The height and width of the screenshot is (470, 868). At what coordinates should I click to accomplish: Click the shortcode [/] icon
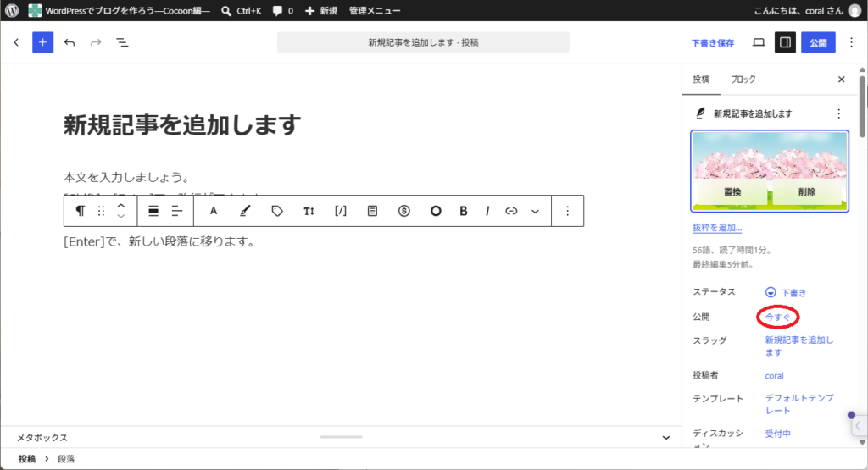click(x=341, y=211)
